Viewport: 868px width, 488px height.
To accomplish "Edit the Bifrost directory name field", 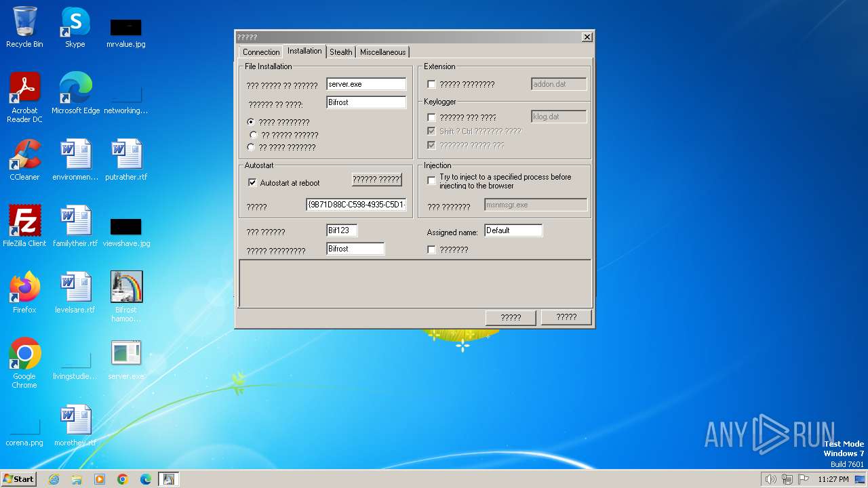I will point(366,102).
